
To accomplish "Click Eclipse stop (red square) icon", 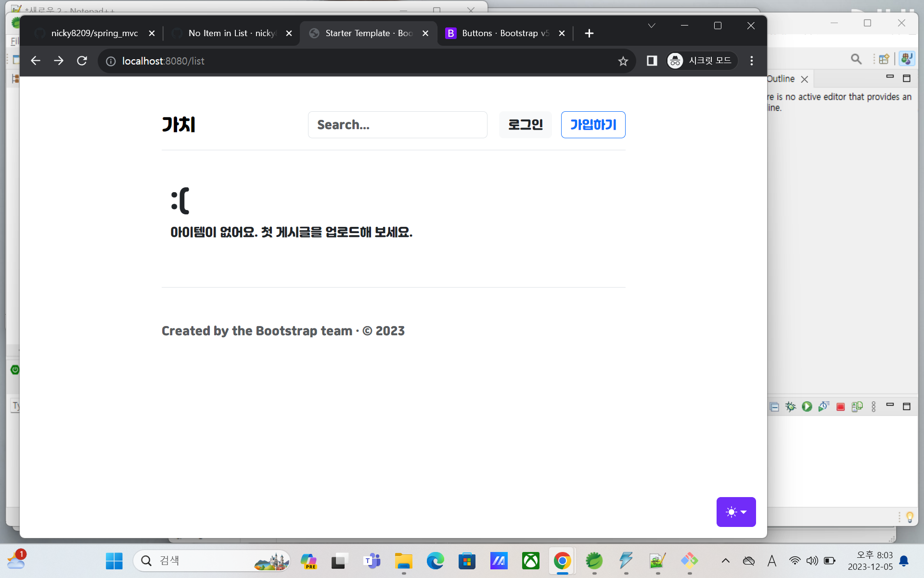I will click(x=840, y=407).
